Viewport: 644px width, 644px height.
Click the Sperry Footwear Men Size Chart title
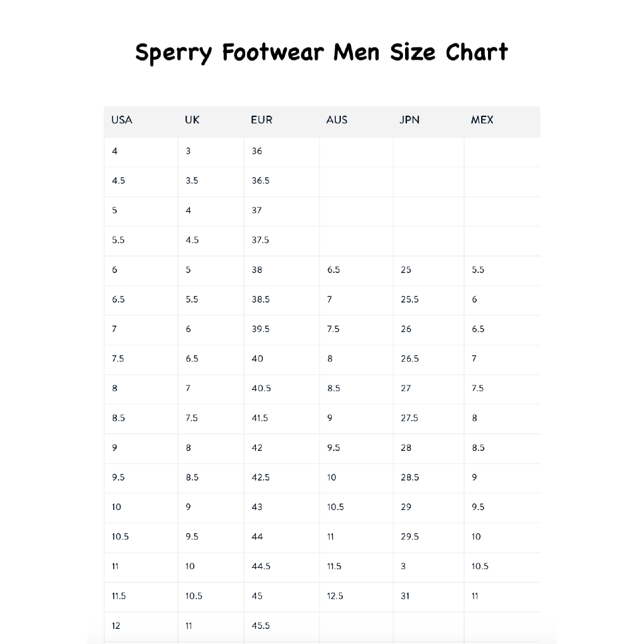pyautogui.click(x=321, y=53)
